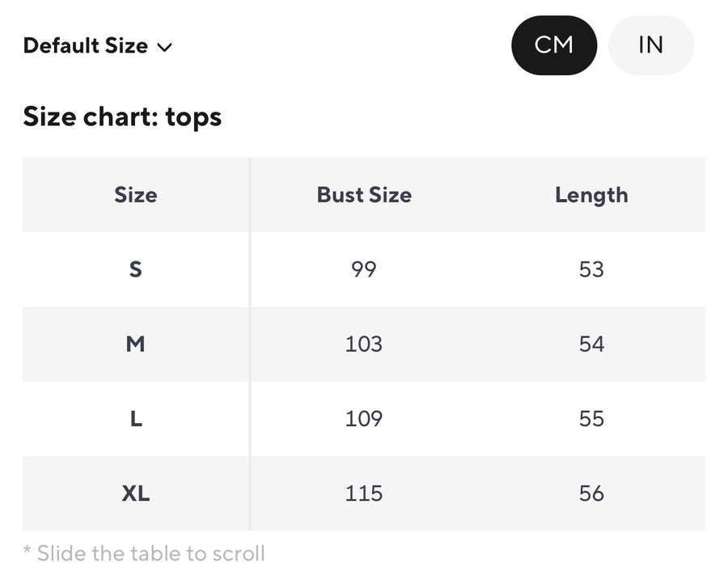Click bust size value 115
The width and height of the screenshot is (728, 580).
point(364,493)
